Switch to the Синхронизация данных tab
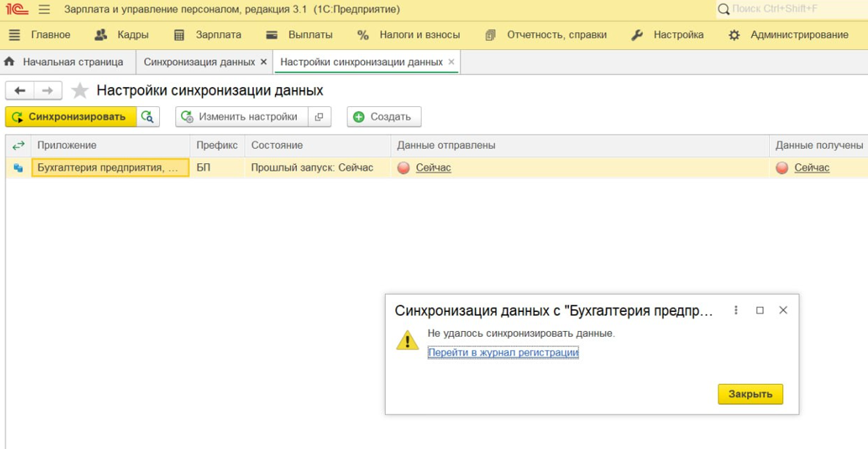 coord(199,62)
